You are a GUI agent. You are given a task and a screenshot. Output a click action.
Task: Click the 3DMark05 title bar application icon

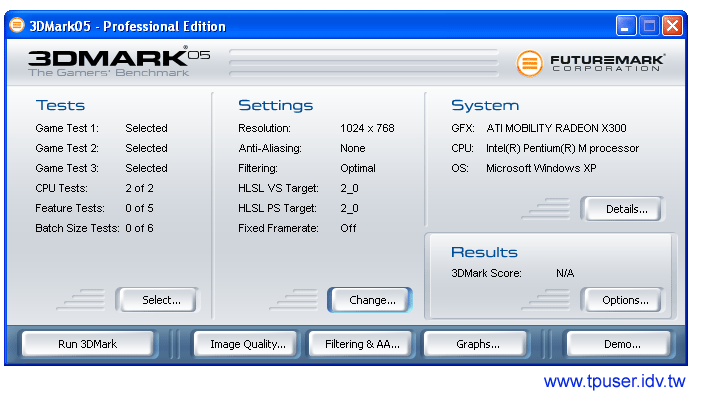tap(18, 26)
